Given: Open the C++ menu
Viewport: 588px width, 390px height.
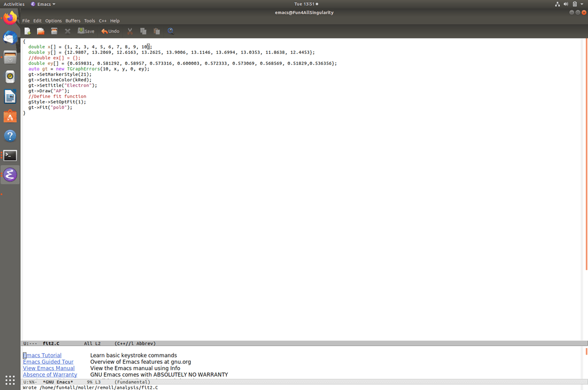Looking at the screenshot, I should (x=102, y=20).
